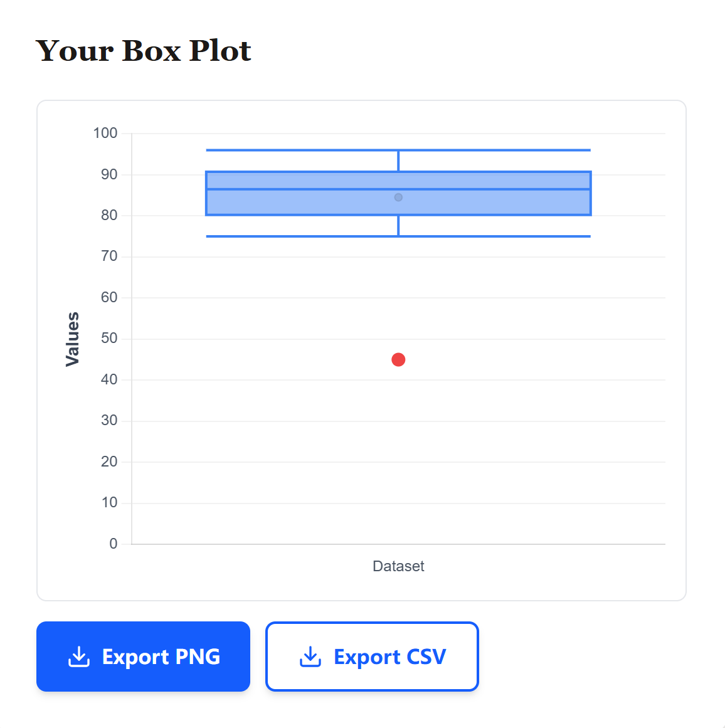725x728 pixels.
Task: Click the Dataset axis label
Action: point(398,566)
